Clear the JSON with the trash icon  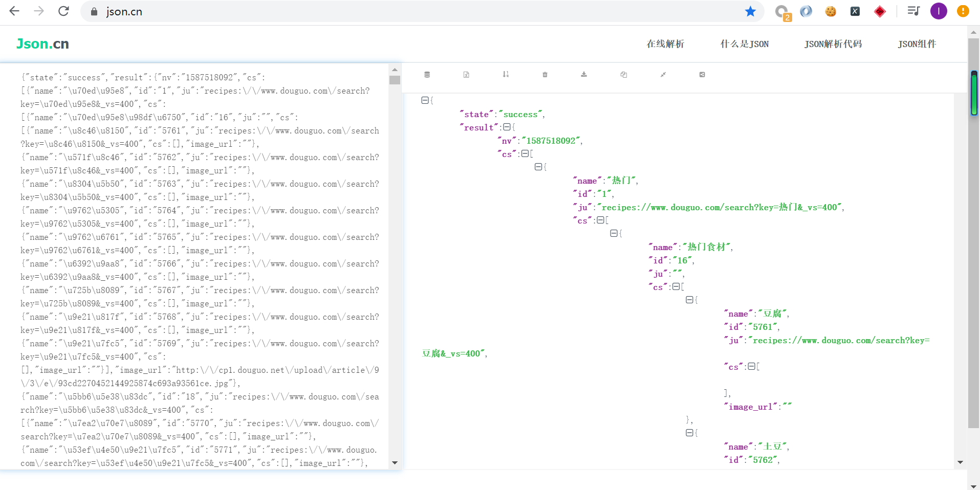[545, 75]
